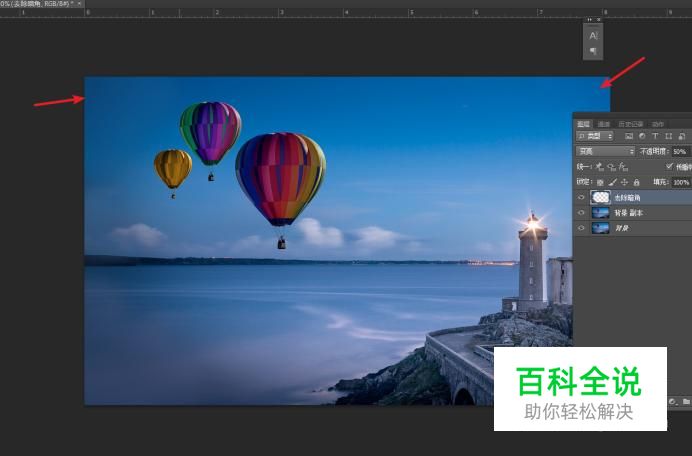Open the Paragraph panel icon
The width and height of the screenshot is (692, 456).
593,51
